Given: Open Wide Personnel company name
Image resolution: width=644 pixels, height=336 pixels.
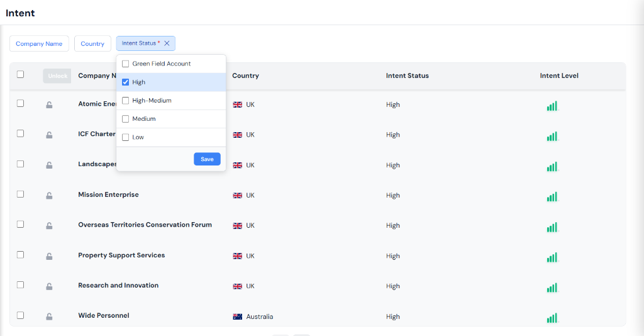Looking at the screenshot, I should click(x=104, y=315).
